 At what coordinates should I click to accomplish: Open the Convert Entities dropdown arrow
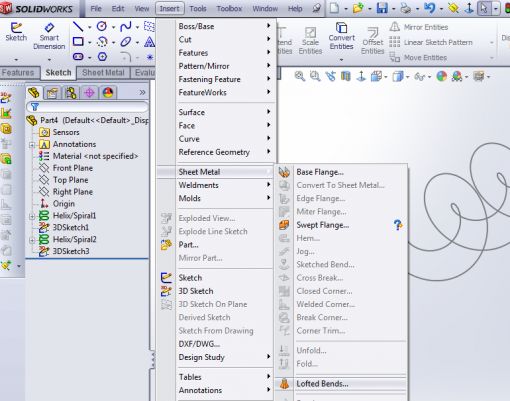(341, 60)
